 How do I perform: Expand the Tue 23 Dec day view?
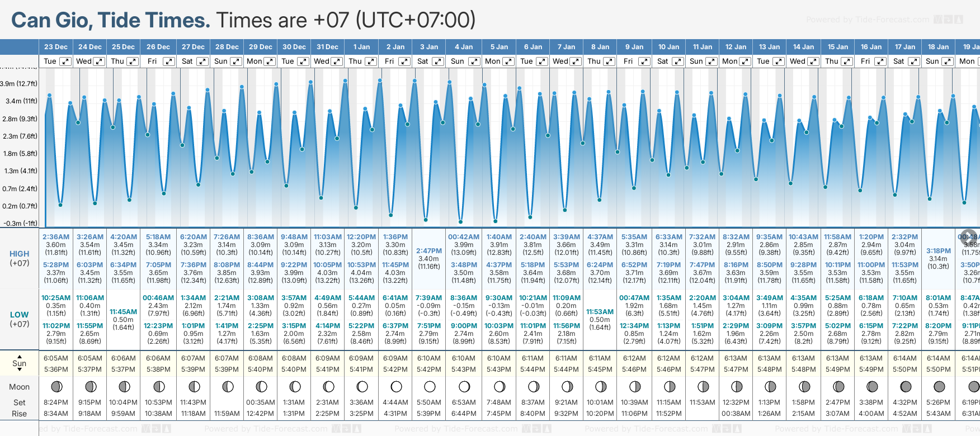(x=65, y=61)
